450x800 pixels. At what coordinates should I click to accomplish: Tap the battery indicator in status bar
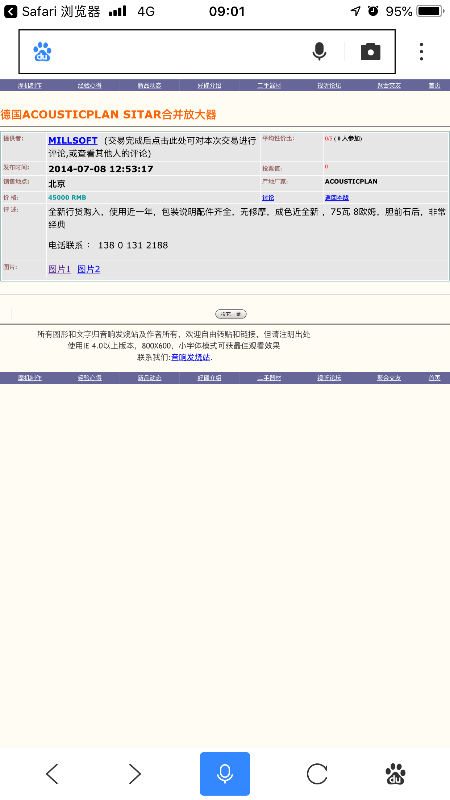pyautogui.click(x=429, y=11)
